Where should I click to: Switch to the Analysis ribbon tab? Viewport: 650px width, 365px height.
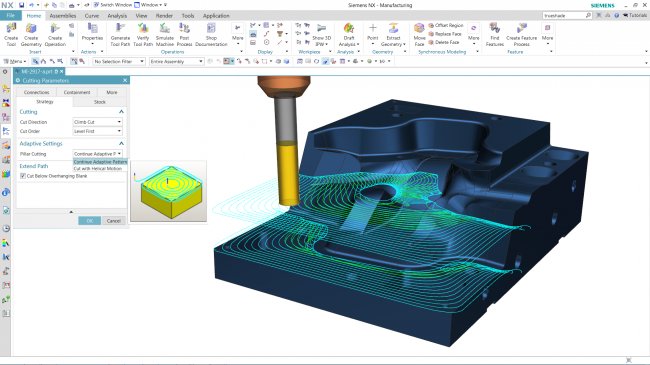[117, 16]
